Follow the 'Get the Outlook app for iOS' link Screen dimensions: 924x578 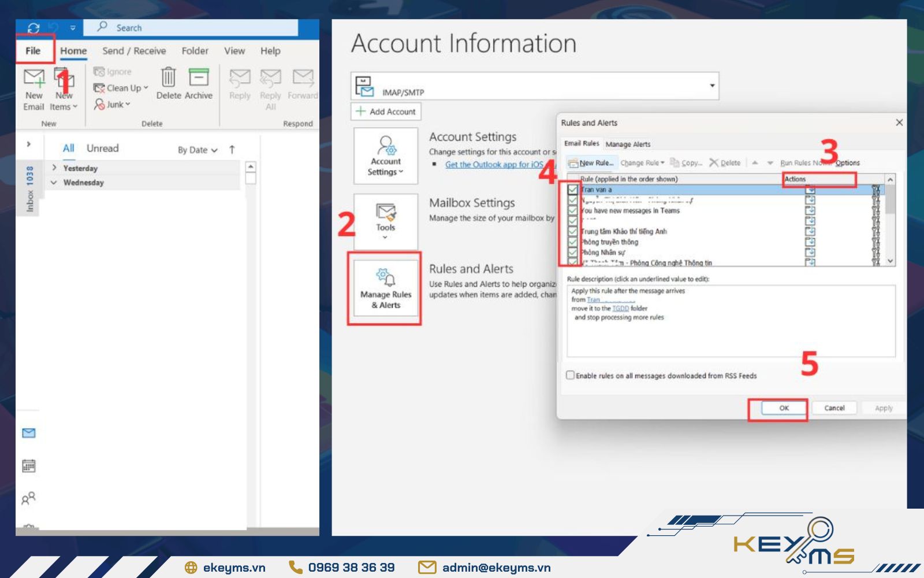click(x=494, y=165)
